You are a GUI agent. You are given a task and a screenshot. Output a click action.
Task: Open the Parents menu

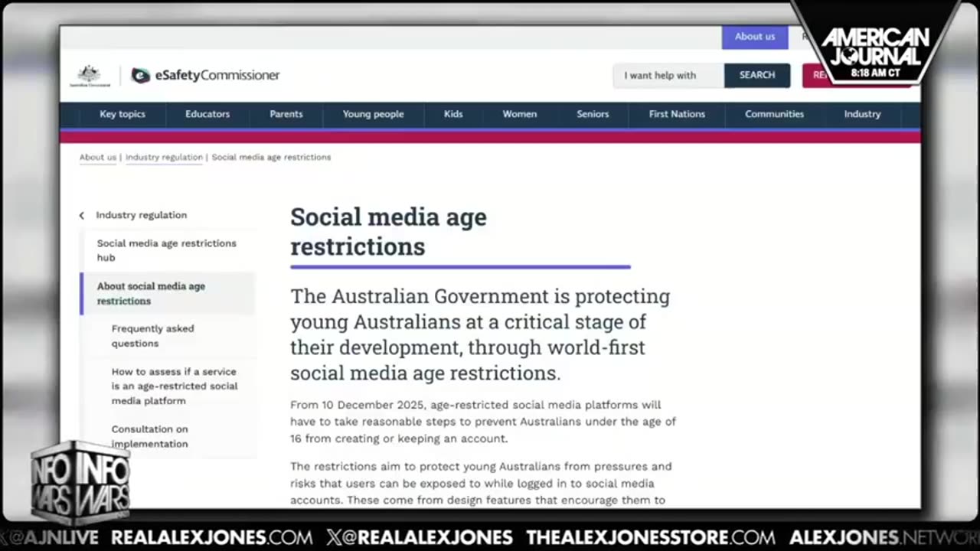tap(286, 114)
